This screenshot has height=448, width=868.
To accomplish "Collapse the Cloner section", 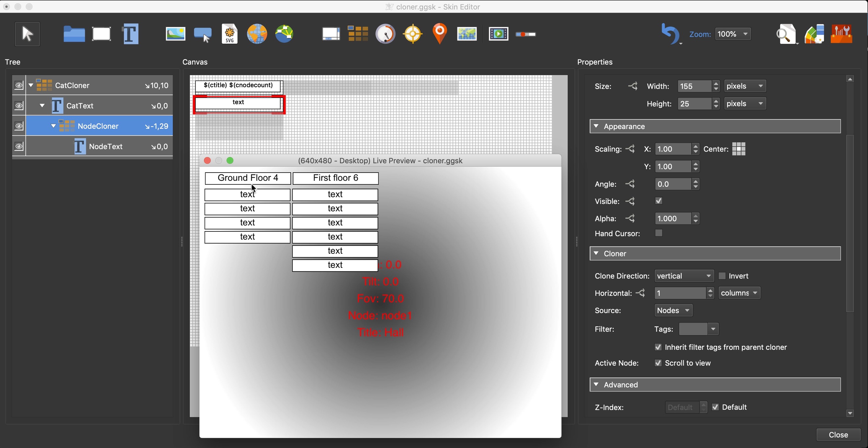I will point(596,253).
